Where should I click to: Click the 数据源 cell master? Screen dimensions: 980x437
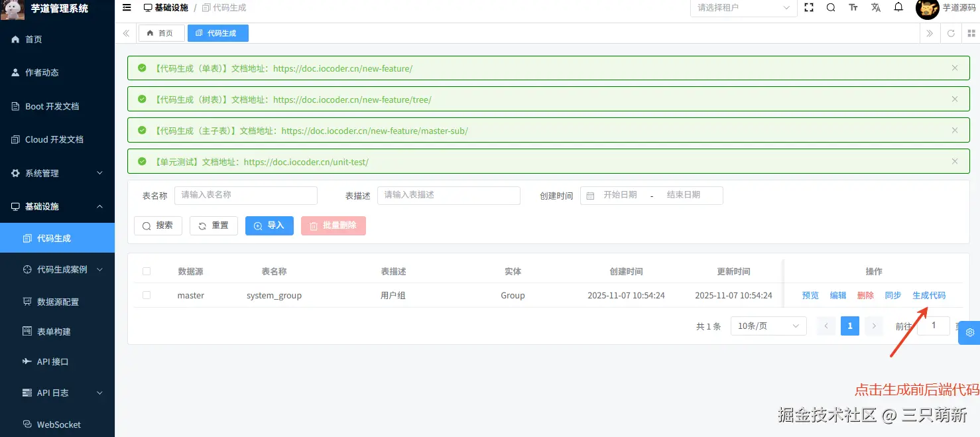(190, 295)
